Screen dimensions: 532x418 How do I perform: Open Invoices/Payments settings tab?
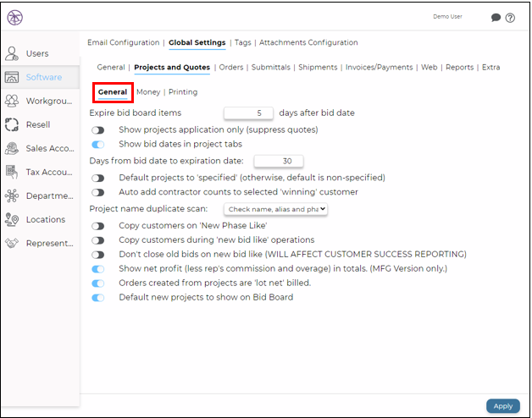point(379,67)
